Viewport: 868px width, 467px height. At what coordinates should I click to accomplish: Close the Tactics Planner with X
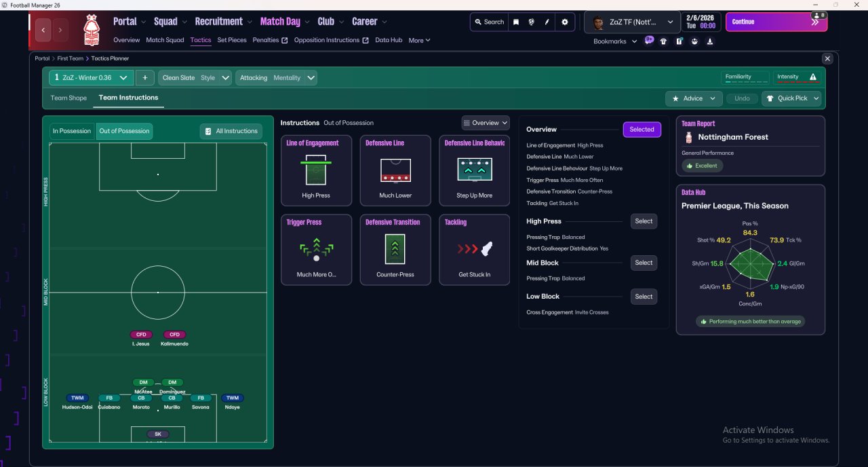pyautogui.click(x=827, y=59)
